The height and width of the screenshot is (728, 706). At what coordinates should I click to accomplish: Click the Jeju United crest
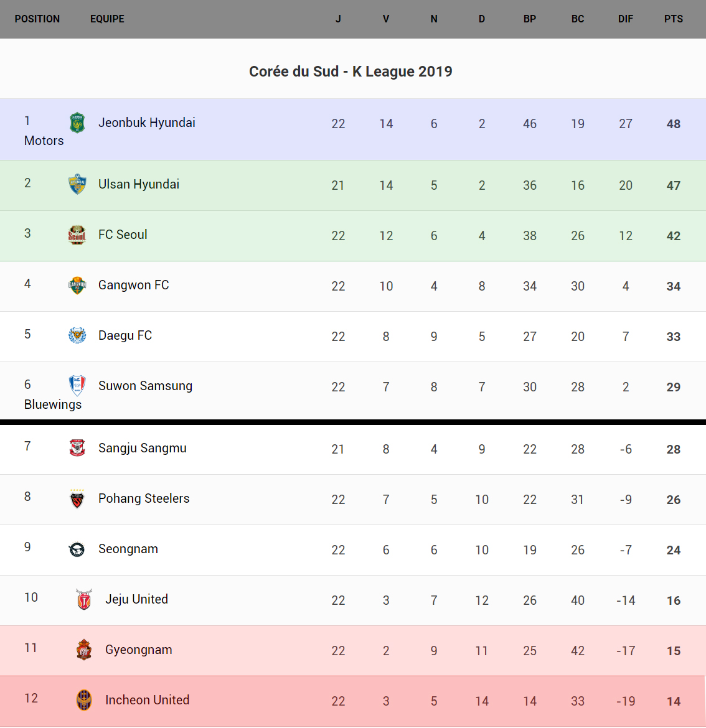tap(84, 599)
